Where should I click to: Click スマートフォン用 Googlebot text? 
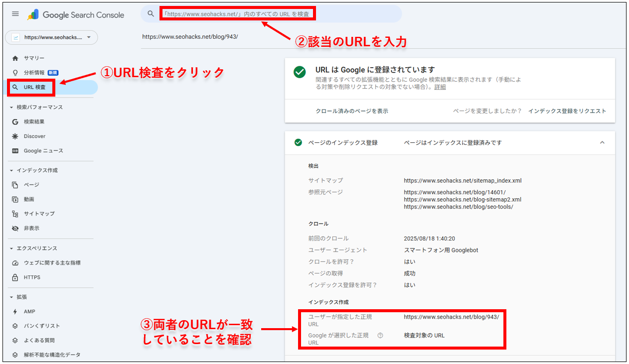441,250
